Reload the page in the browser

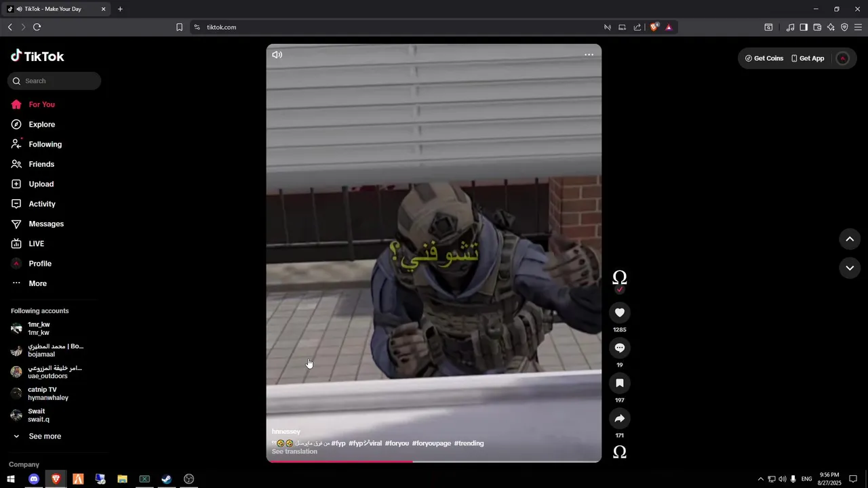(x=37, y=27)
